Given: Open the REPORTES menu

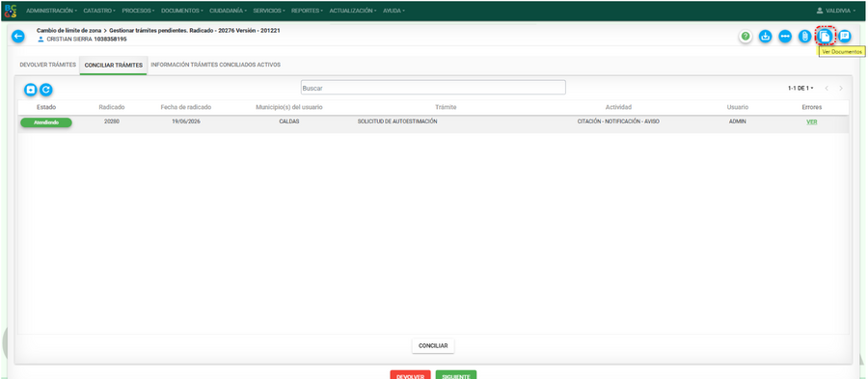Looking at the screenshot, I should (308, 11).
